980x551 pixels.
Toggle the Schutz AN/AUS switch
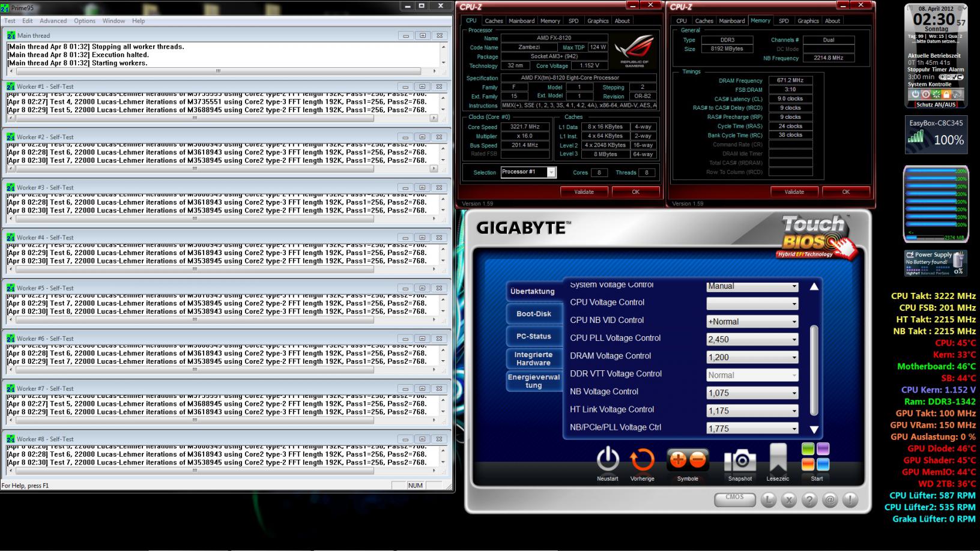point(936,104)
